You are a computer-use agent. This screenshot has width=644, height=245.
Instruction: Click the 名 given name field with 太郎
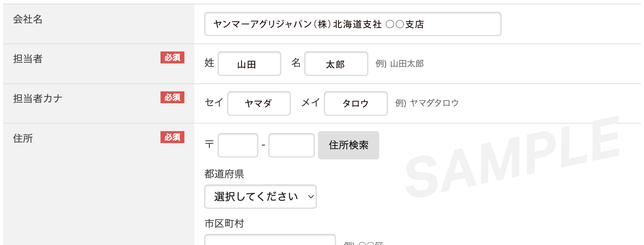tap(336, 63)
